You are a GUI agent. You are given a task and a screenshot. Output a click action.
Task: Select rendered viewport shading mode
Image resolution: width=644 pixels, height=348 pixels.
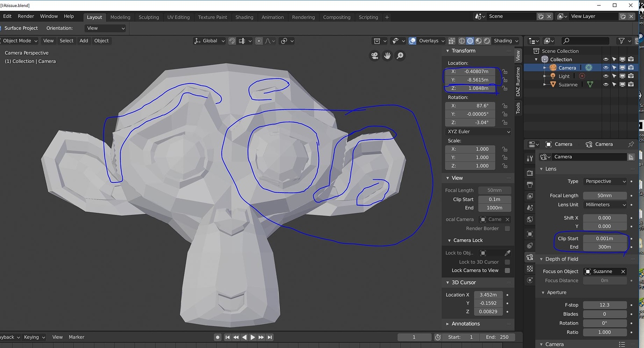pyautogui.click(x=487, y=41)
